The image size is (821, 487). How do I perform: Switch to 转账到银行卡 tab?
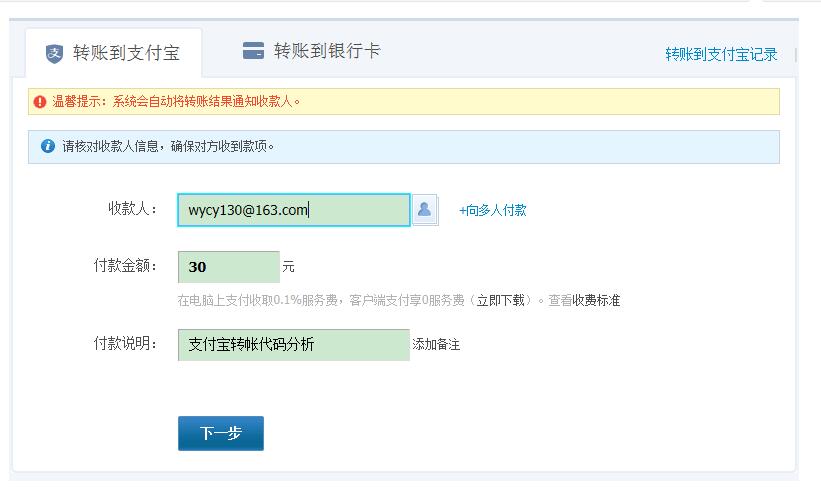click(x=312, y=51)
